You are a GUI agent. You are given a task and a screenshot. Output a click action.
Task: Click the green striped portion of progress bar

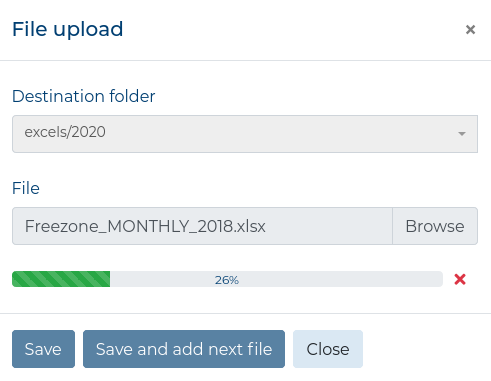(x=61, y=279)
